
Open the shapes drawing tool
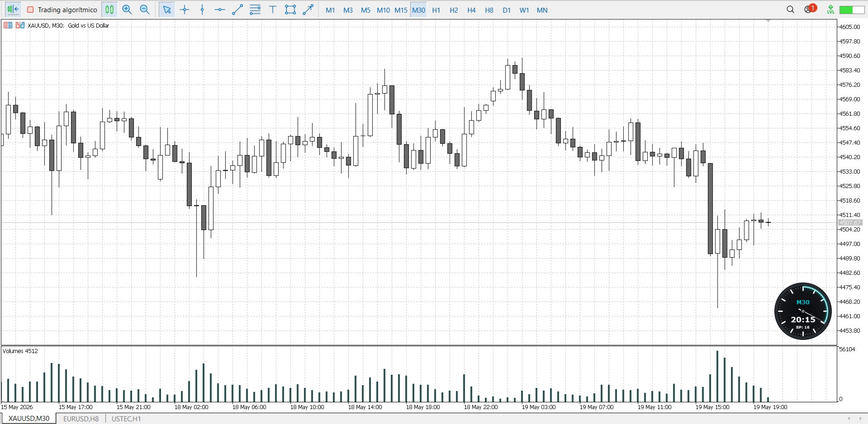point(290,9)
